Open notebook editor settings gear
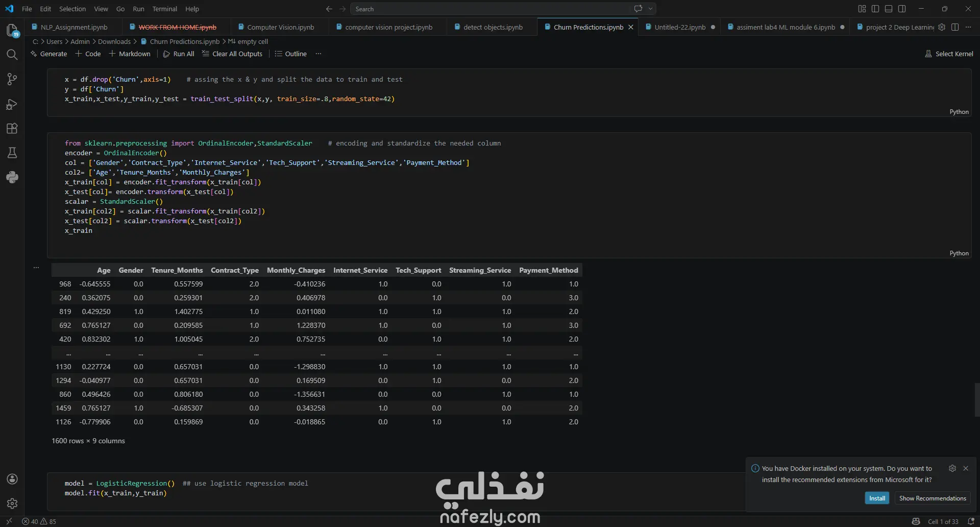 pyautogui.click(x=942, y=27)
